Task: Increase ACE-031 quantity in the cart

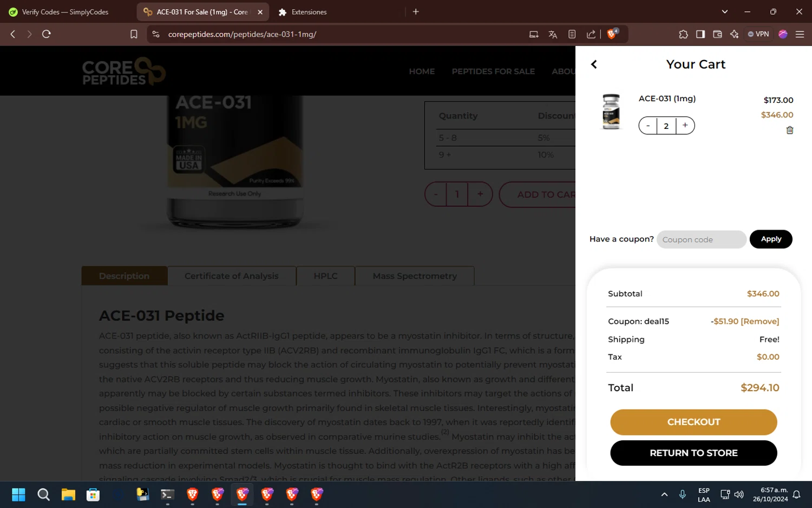Action: [x=685, y=126]
